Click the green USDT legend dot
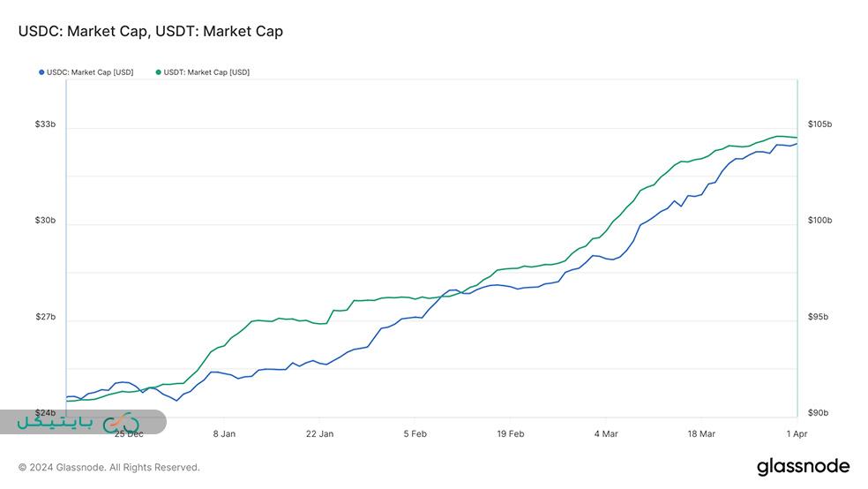This screenshot has height=489, width=868. (x=159, y=72)
